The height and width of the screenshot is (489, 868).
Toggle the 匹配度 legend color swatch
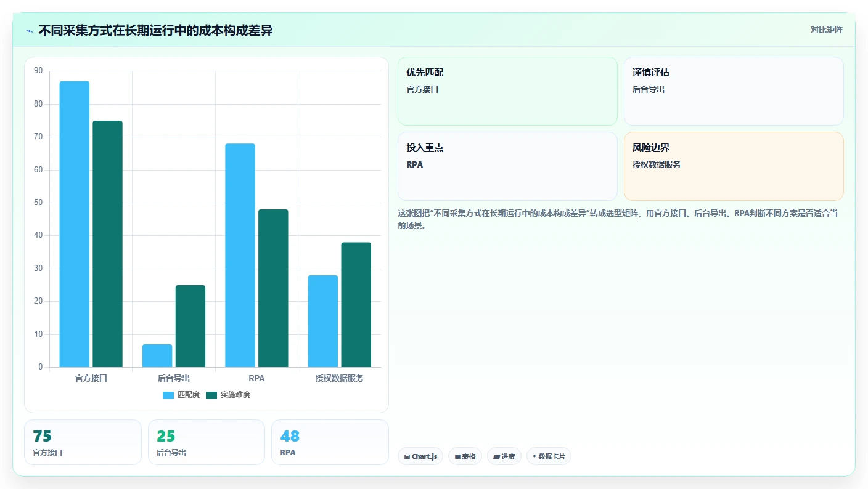168,395
